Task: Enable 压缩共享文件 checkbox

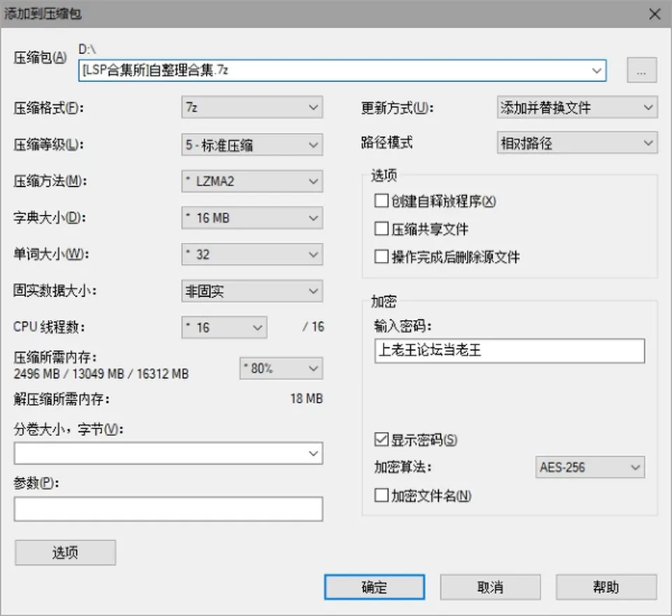Action: tap(381, 229)
